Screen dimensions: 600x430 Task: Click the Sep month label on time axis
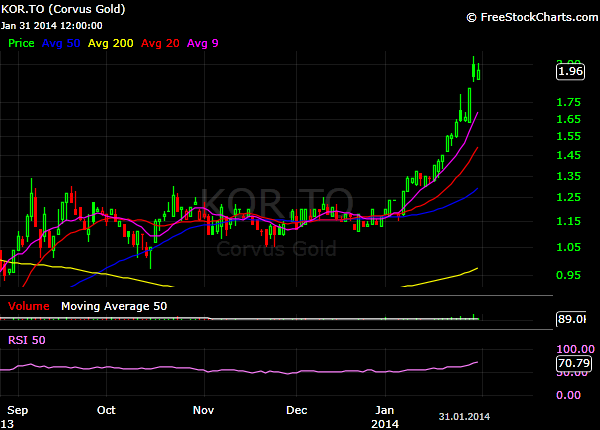[18, 410]
